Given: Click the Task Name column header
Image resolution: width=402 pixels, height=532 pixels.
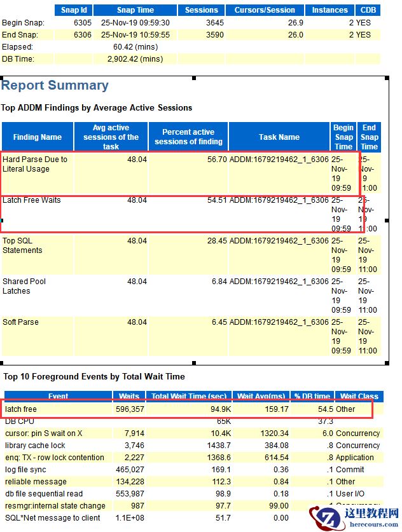Looking at the screenshot, I should coord(279,137).
